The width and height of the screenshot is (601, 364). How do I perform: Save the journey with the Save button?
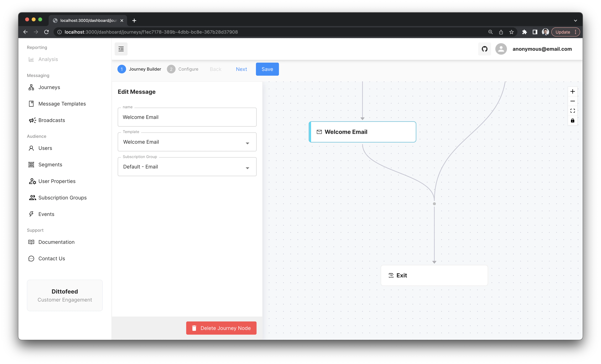pyautogui.click(x=267, y=69)
